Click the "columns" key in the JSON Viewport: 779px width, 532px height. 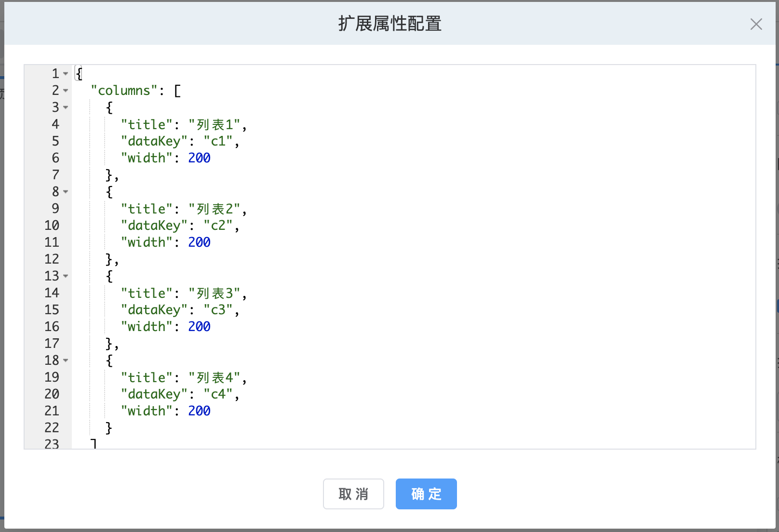(x=124, y=91)
